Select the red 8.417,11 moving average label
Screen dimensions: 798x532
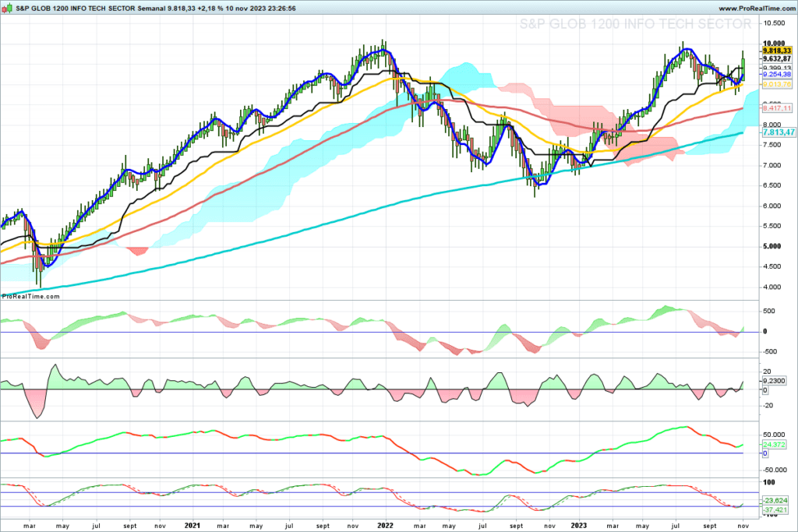[x=777, y=108]
